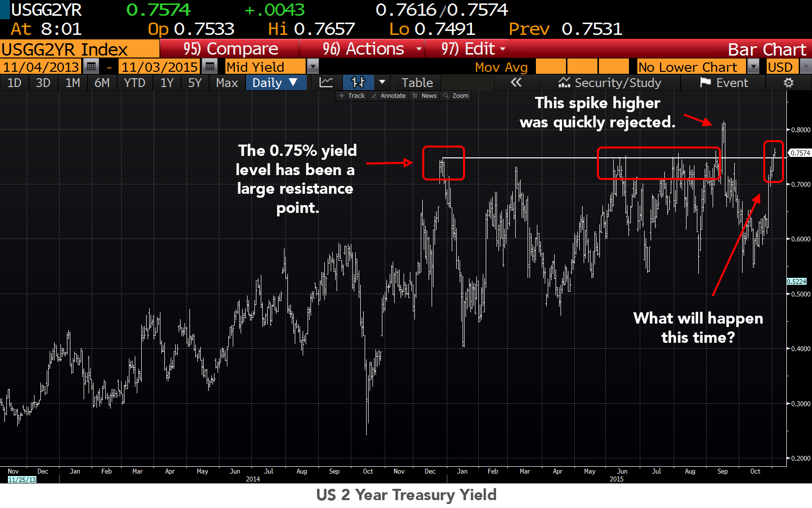Viewport: 812px width, 508px height.
Task: Expand the Daily periodicity dropdown
Action: click(275, 83)
